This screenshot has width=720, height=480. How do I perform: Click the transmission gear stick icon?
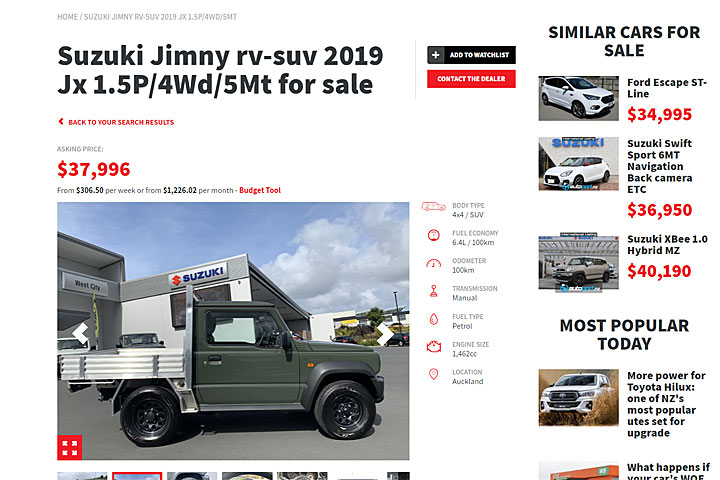433,291
